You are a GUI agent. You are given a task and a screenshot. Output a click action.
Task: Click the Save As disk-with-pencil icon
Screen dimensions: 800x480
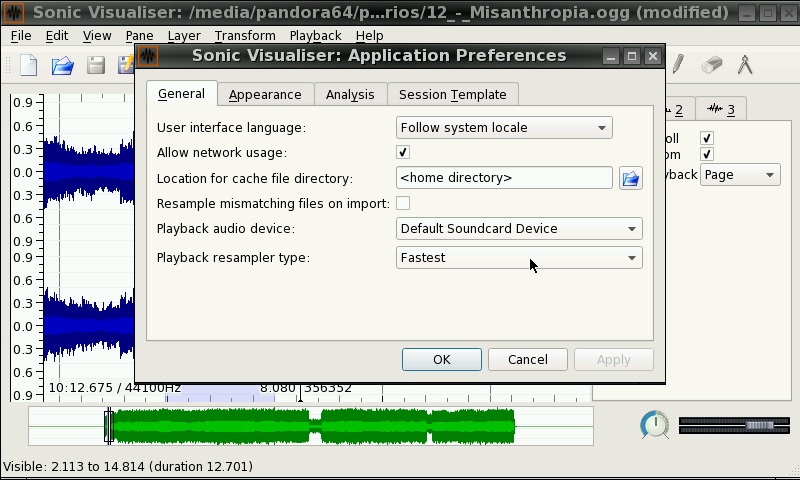point(126,65)
